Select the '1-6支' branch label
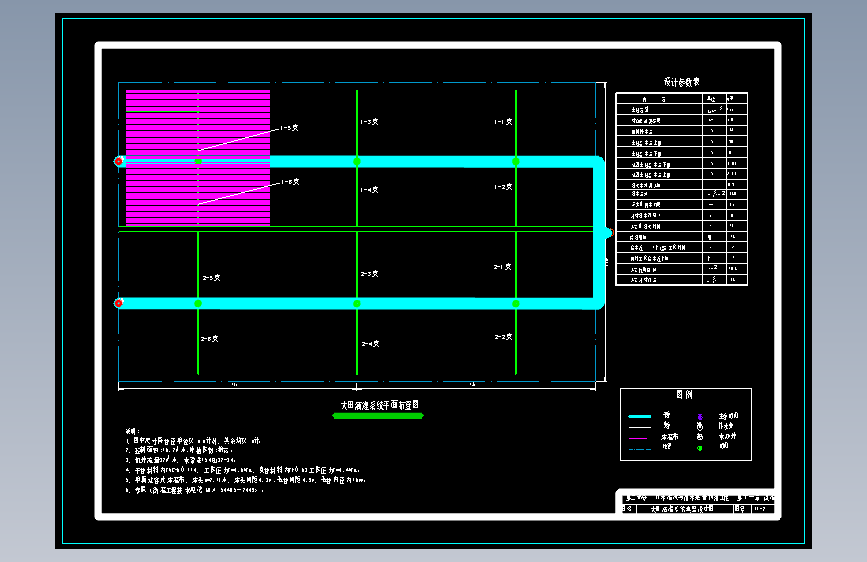 [290, 182]
